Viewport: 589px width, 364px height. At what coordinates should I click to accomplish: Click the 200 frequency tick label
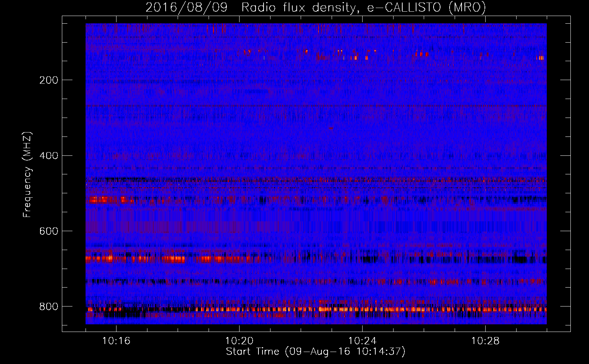coord(49,80)
